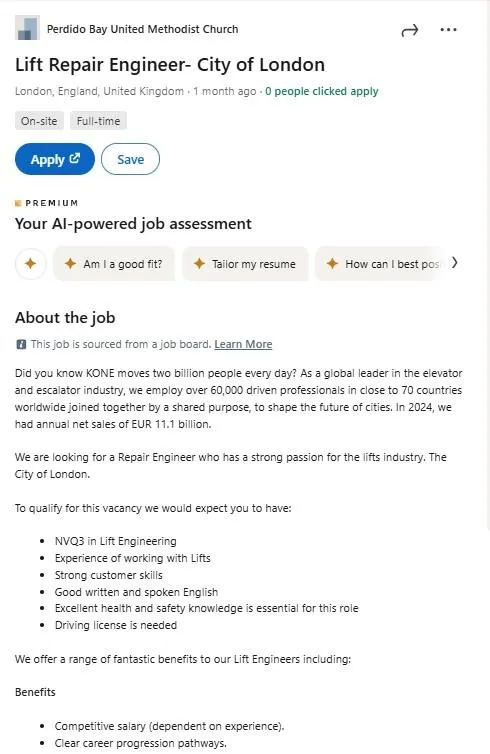
Task: Open the three-dot more options menu
Action: coord(448,30)
